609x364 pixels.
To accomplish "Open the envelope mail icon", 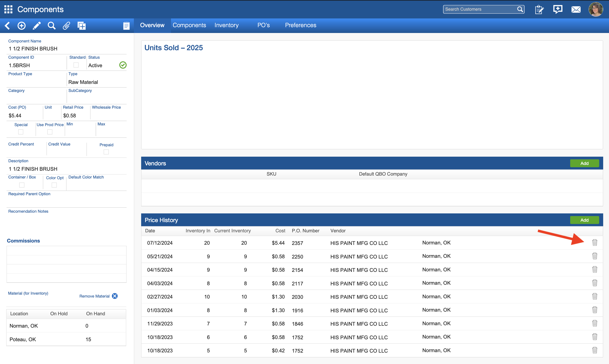I will (x=576, y=9).
